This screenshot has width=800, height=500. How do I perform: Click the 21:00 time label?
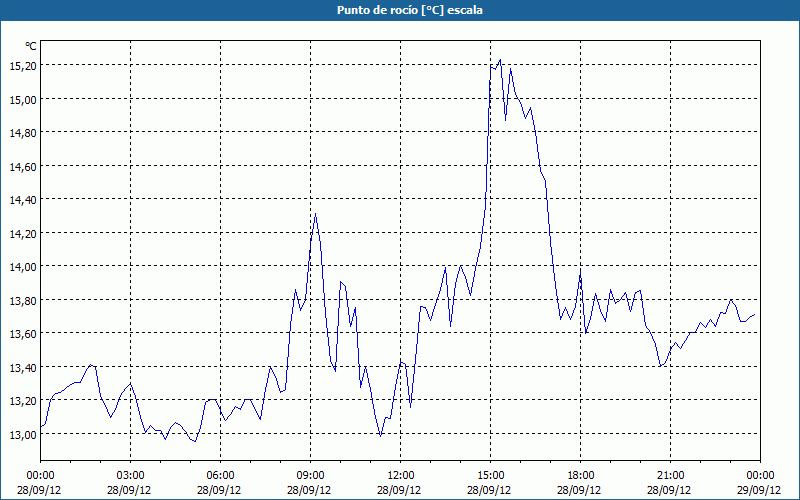click(x=670, y=475)
